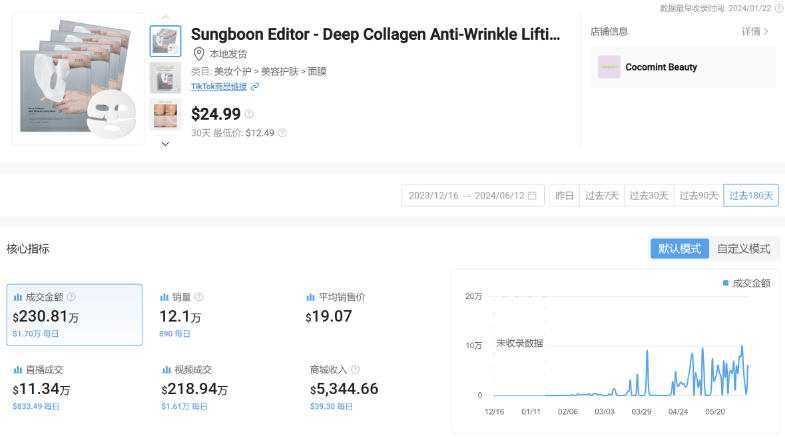Click the help icon beside $24.99 price

point(249,114)
